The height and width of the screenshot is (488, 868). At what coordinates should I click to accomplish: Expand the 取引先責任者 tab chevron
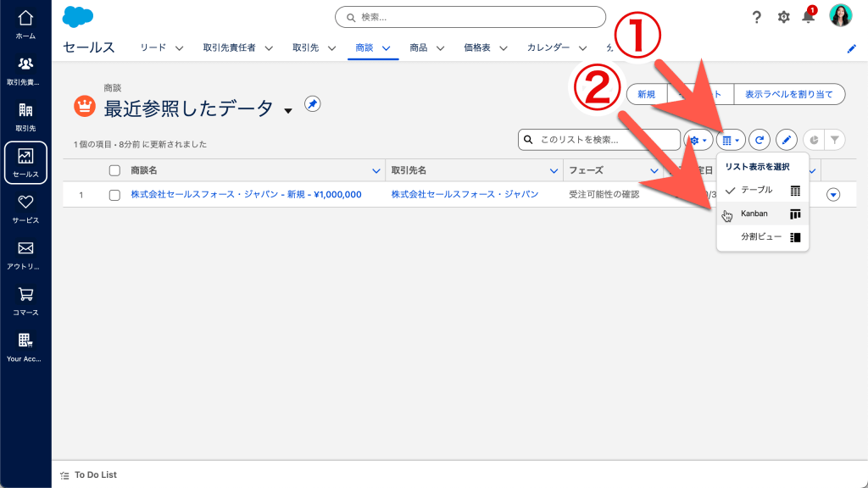[x=269, y=48]
